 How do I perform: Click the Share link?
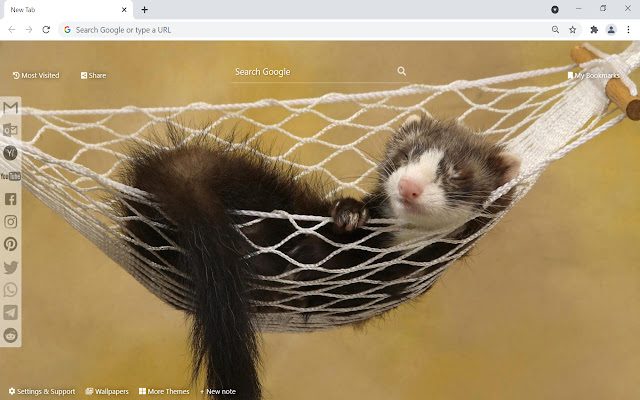click(x=93, y=76)
